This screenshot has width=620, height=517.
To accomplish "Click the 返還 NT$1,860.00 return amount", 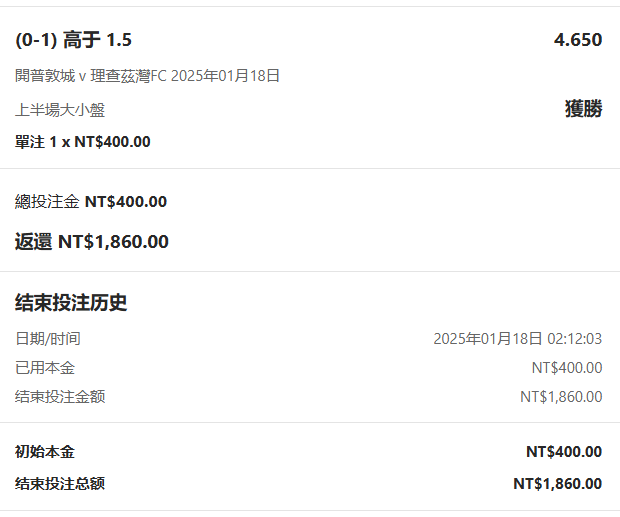I will point(92,241).
